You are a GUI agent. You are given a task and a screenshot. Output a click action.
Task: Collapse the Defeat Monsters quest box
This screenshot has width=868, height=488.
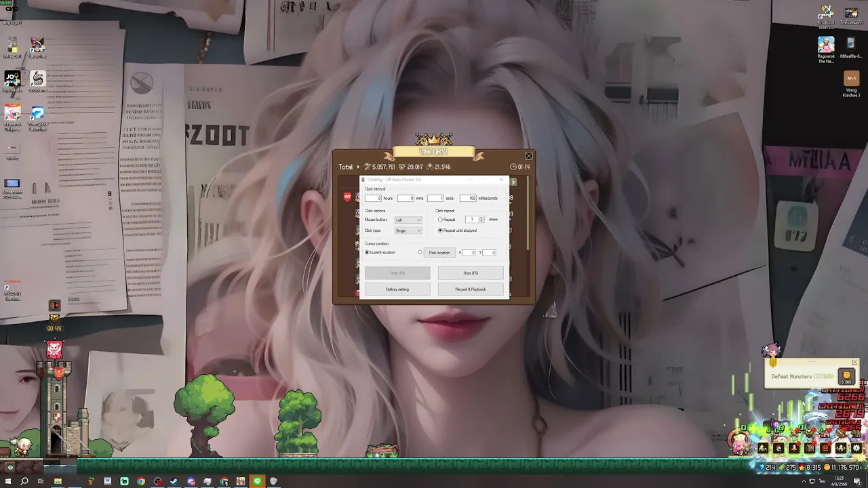[854, 363]
